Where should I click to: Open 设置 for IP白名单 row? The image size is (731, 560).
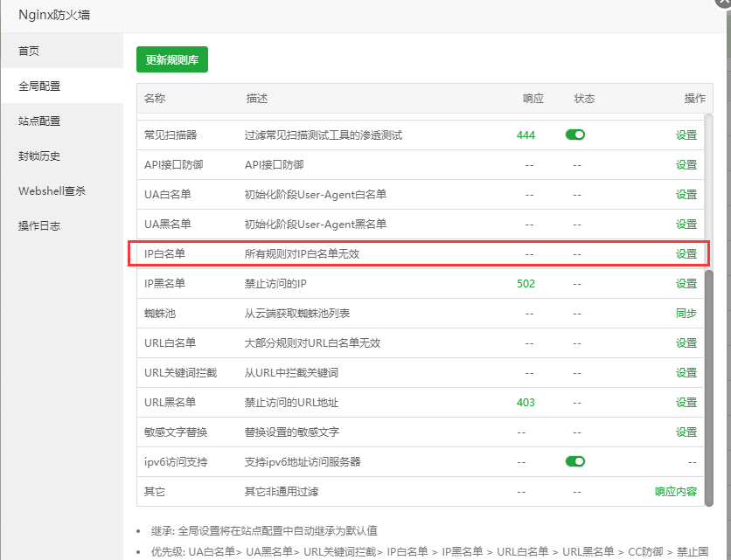pyautogui.click(x=686, y=254)
